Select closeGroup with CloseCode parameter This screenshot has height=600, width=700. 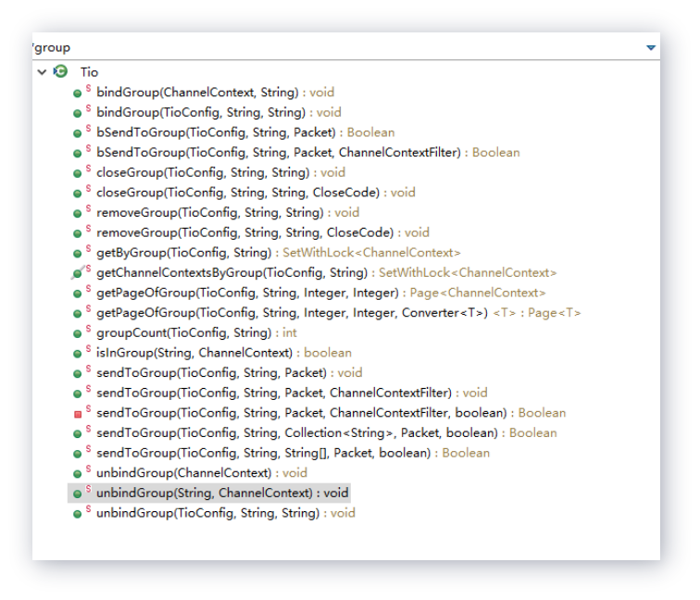[256, 193]
